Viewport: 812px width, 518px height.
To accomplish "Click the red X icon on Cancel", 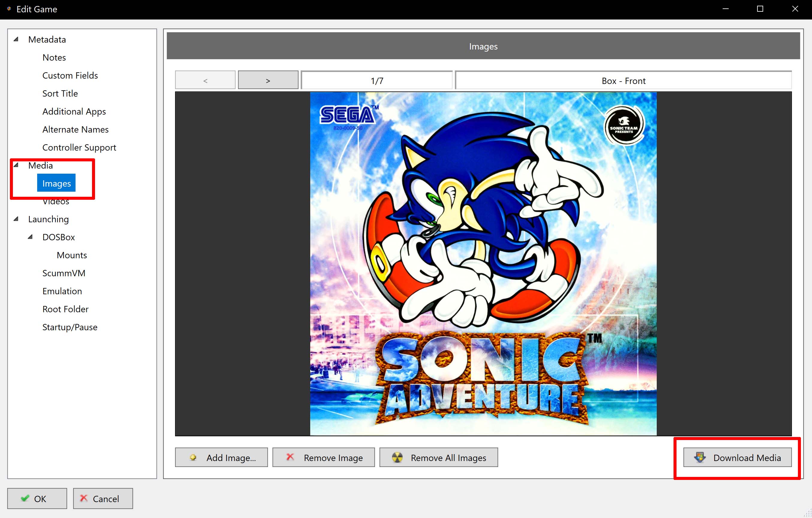I will pos(84,498).
